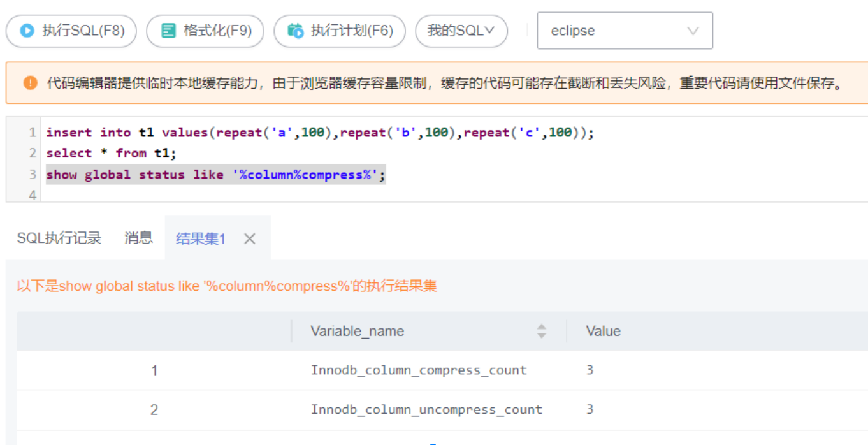Image resolution: width=868 pixels, height=445 pixels.
Task: Click the orange warning icon in notice
Action: [30, 83]
